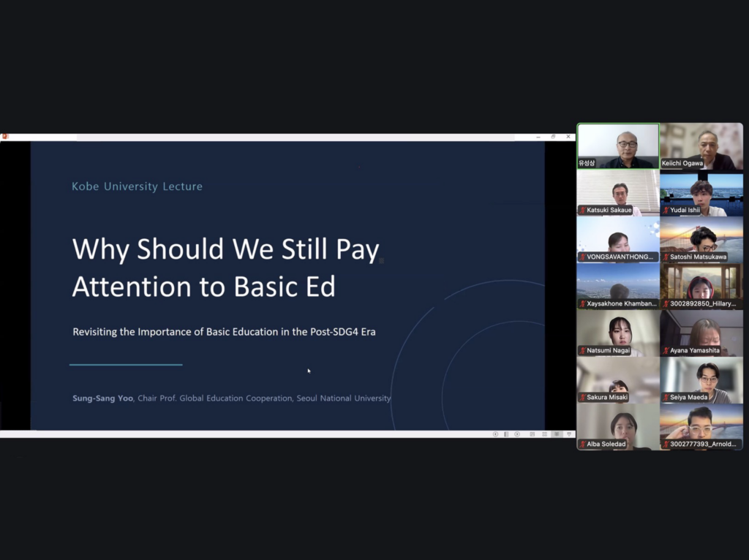This screenshot has height=560, width=749.
Task: Click muted mic icon beside VONGSAVANTHONG
Action: coord(583,257)
